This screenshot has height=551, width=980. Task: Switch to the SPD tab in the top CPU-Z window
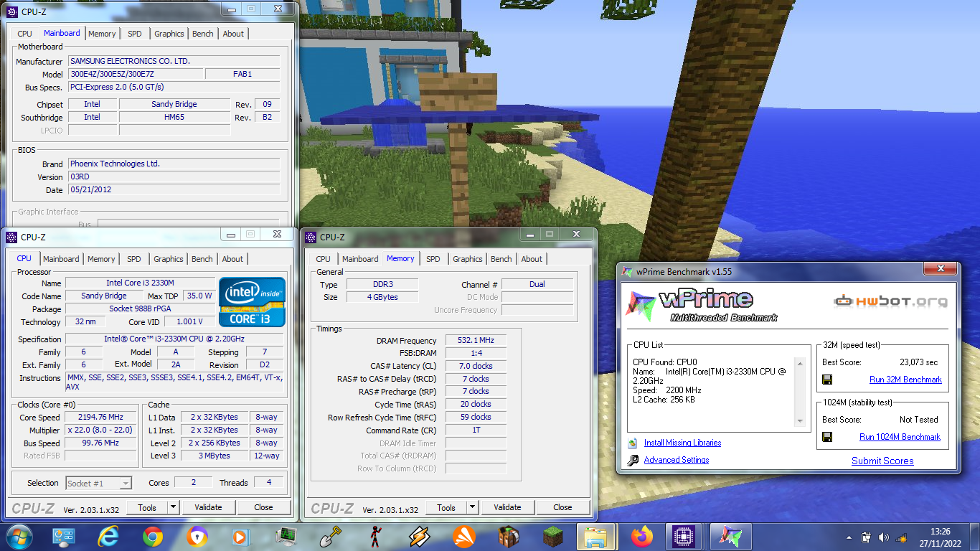click(x=135, y=34)
